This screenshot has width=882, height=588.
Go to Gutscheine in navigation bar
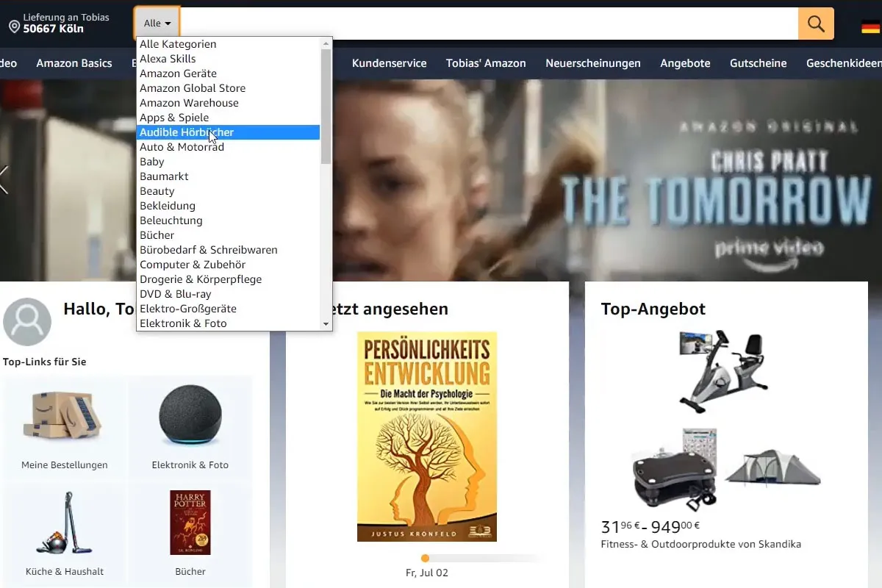pos(759,63)
